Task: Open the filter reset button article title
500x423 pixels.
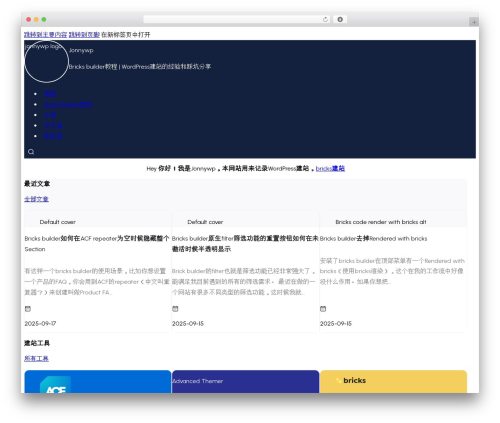Action: 245,244
